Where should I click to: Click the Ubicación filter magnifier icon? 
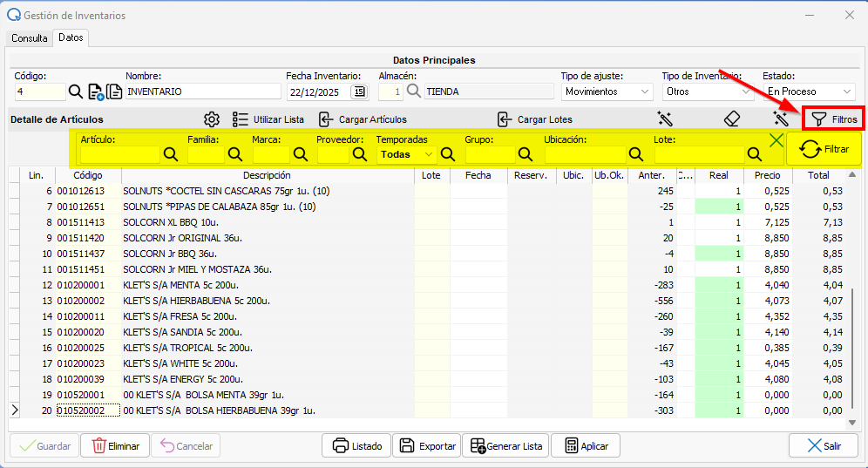click(x=636, y=154)
